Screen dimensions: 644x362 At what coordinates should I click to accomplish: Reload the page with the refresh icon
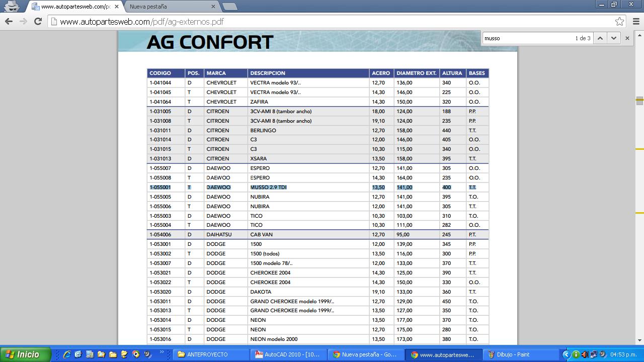tap(38, 22)
